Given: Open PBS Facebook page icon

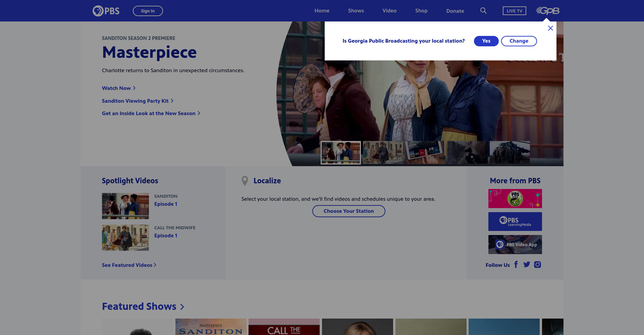Looking at the screenshot, I should [x=516, y=265].
